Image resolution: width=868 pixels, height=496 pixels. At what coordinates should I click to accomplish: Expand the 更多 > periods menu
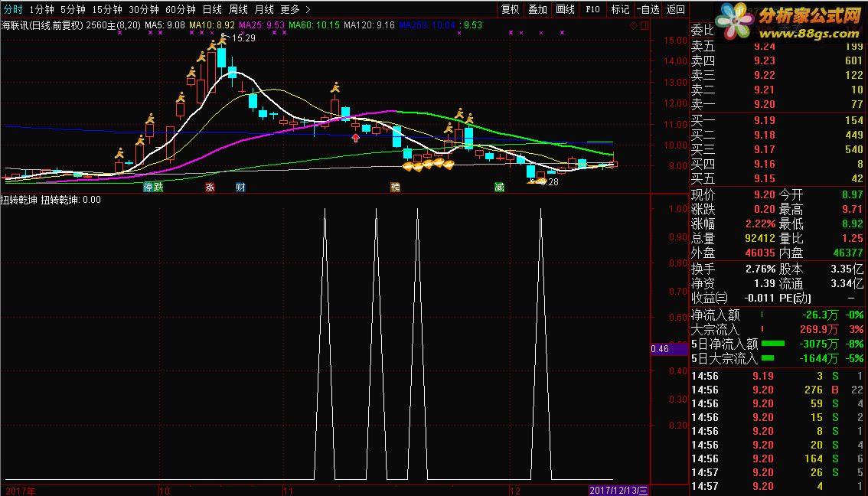[295, 9]
